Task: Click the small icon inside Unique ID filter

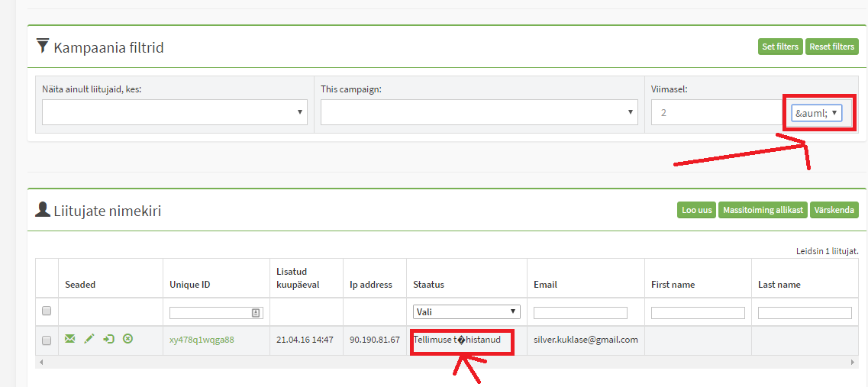Action: tap(256, 313)
